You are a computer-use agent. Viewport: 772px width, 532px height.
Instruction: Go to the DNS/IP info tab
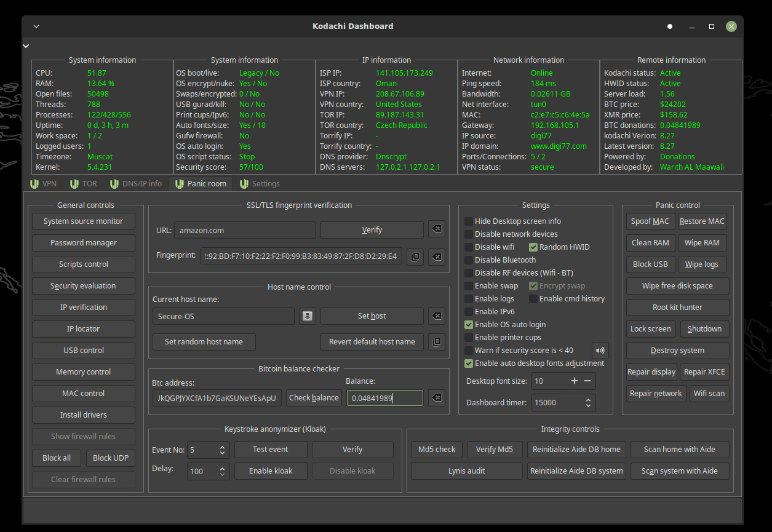tap(135, 184)
